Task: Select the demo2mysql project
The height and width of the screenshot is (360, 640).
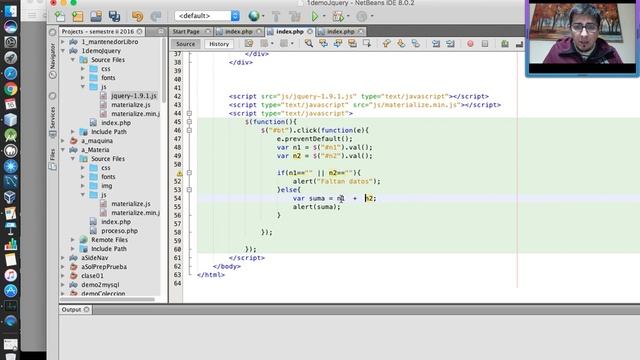Action: (100, 284)
